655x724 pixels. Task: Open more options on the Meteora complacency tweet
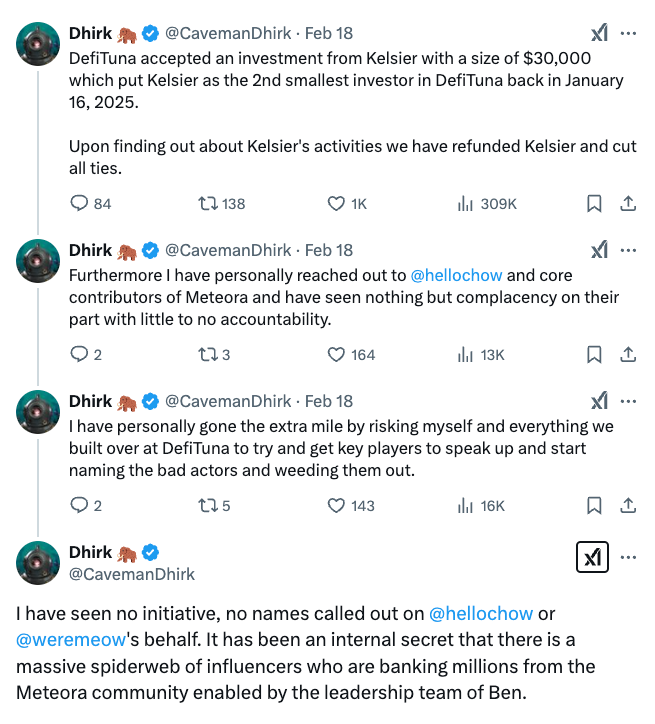coord(628,250)
